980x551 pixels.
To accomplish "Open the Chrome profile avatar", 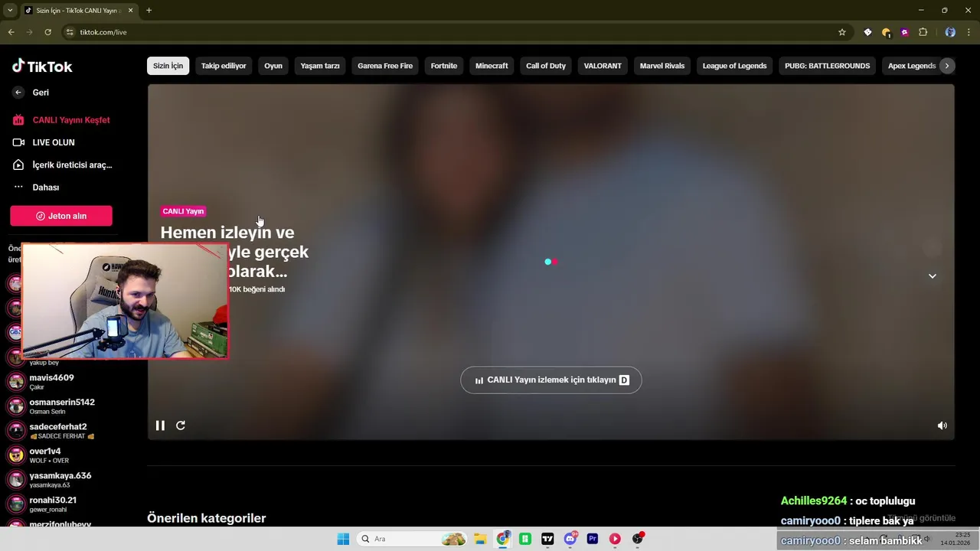I will 950,32.
